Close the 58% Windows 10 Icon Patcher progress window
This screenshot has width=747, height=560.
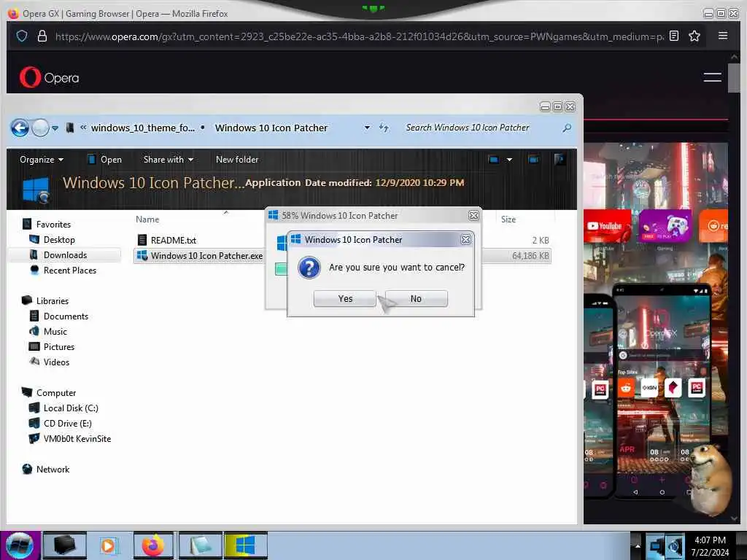[473, 216]
